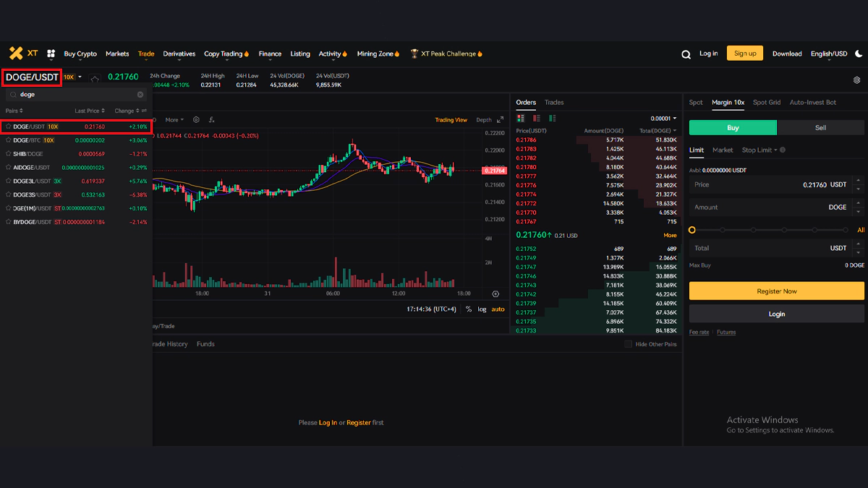Open the search magnifier in the top bar

click(x=686, y=53)
